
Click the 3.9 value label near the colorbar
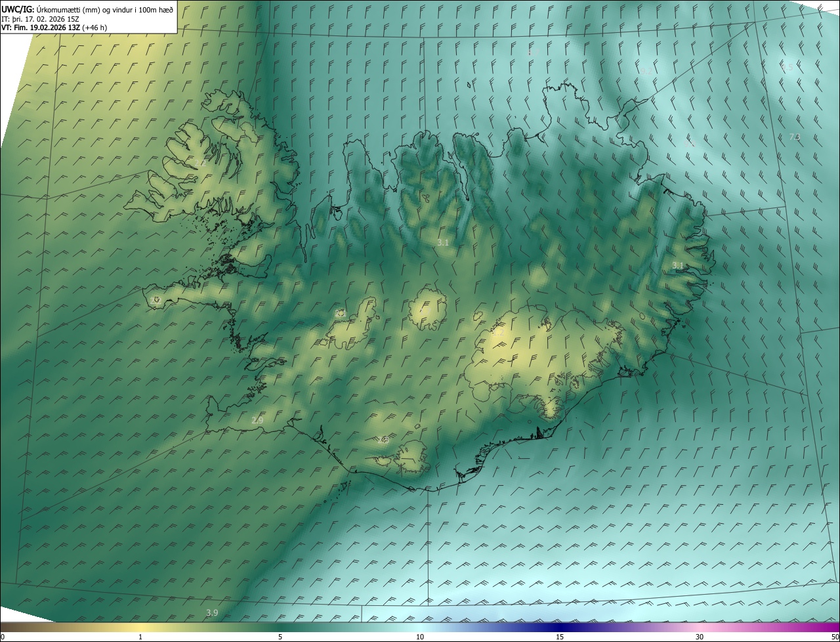[212, 612]
